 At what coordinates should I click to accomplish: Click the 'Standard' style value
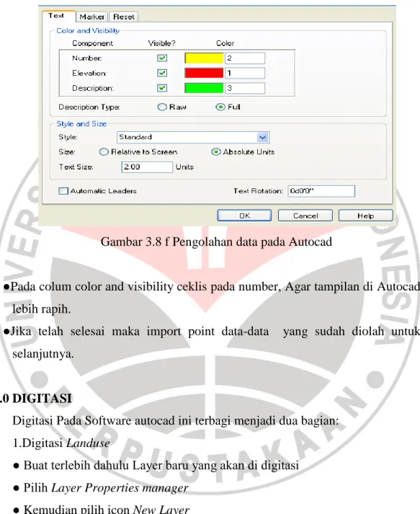coord(135,137)
